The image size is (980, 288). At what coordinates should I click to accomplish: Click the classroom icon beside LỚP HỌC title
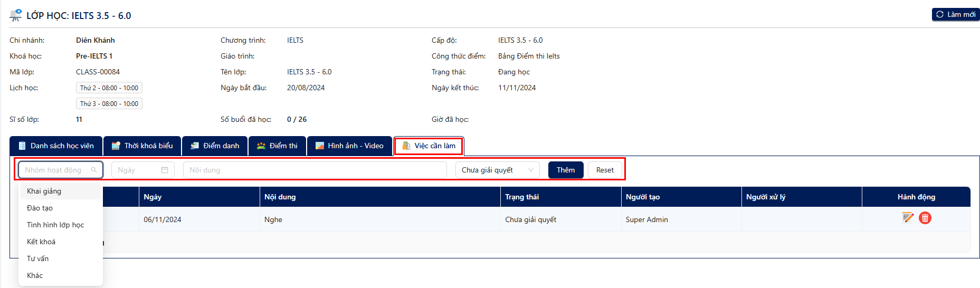click(16, 15)
